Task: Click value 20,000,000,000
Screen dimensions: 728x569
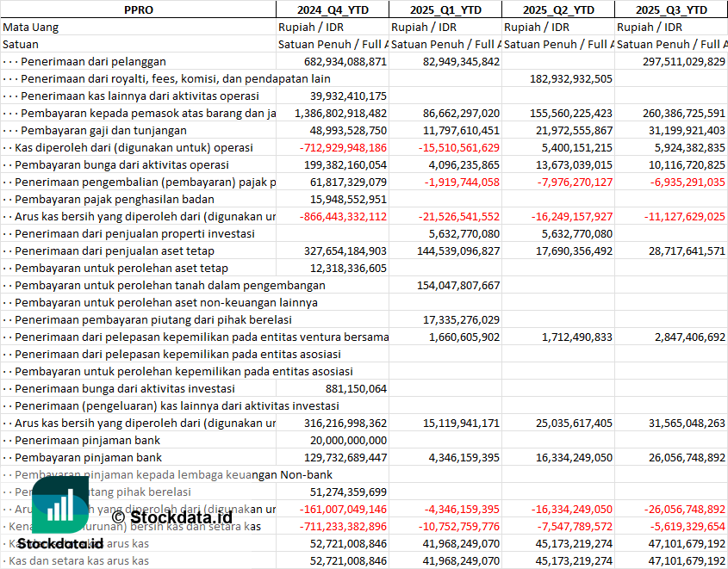Action: tap(348, 440)
